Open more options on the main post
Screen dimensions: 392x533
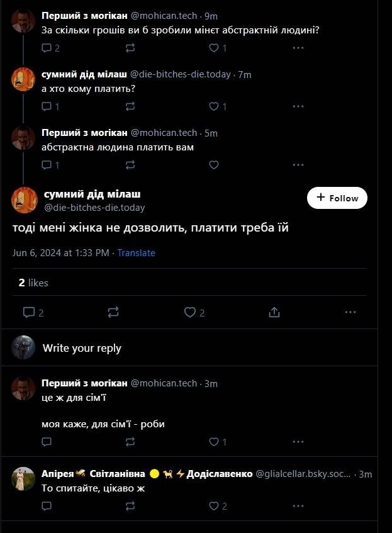(x=350, y=312)
